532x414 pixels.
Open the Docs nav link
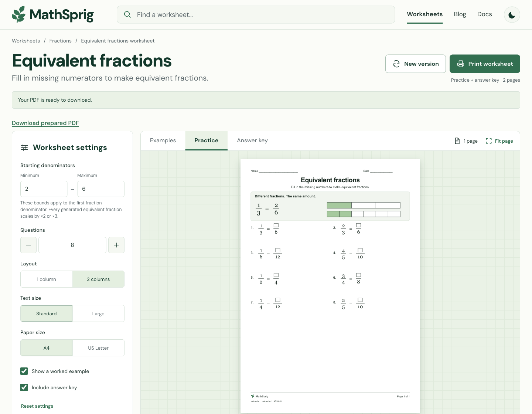point(484,14)
